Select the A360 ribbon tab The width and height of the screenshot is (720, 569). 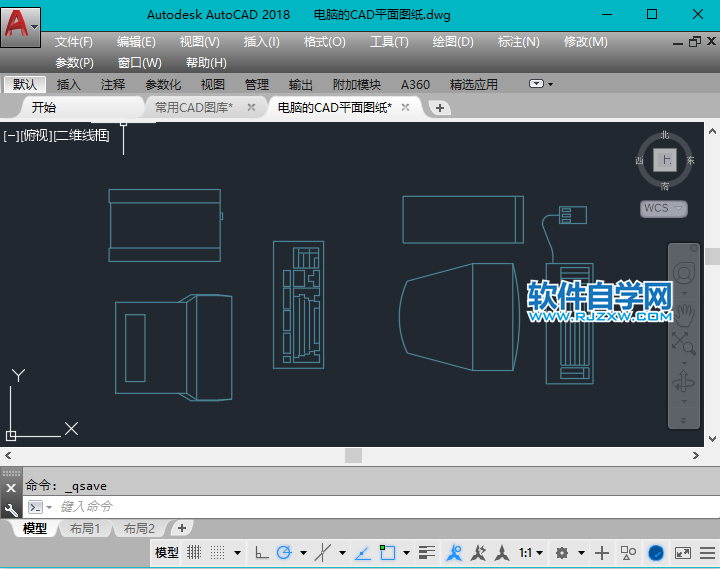point(415,85)
